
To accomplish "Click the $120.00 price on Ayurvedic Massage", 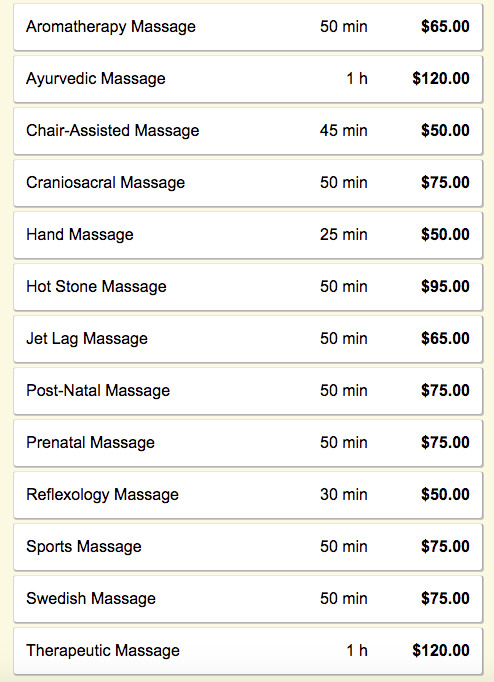I will tap(441, 79).
